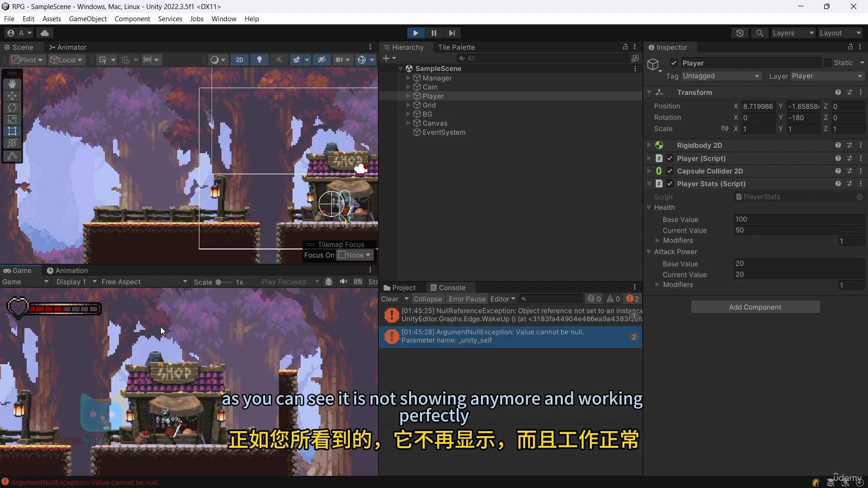
Task: Toggle scene audio icon
Action: coord(279,60)
